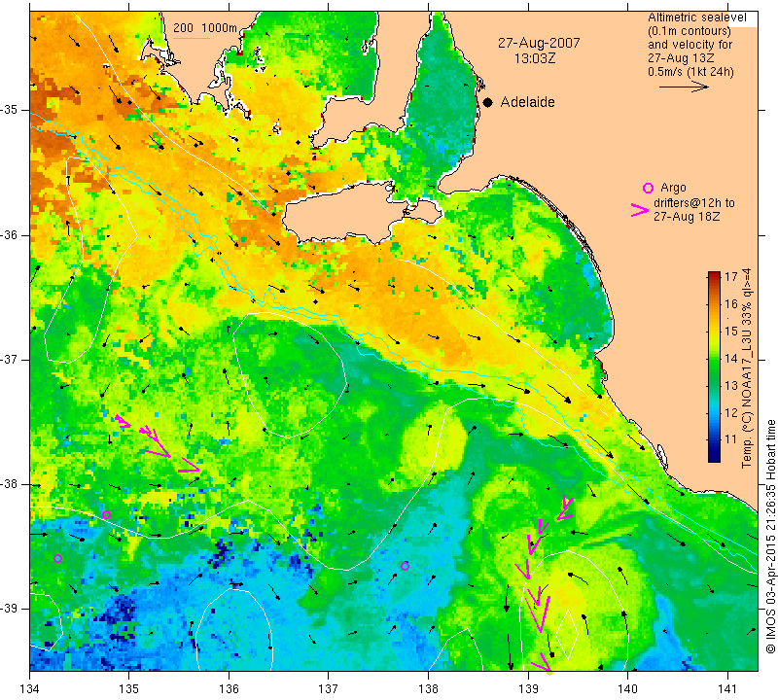Click the Argo float circle near 134.3E 38.6S
778x700 pixels.
click(57, 559)
